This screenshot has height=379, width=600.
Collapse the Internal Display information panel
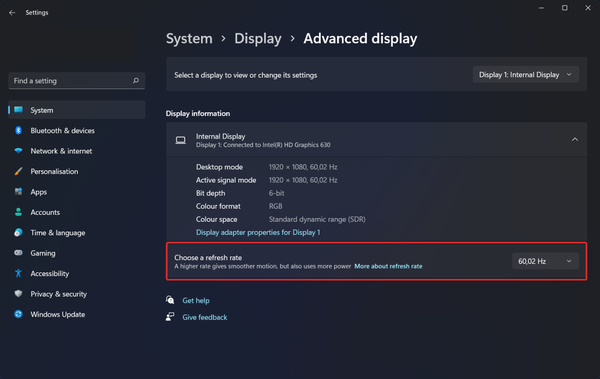pos(575,139)
